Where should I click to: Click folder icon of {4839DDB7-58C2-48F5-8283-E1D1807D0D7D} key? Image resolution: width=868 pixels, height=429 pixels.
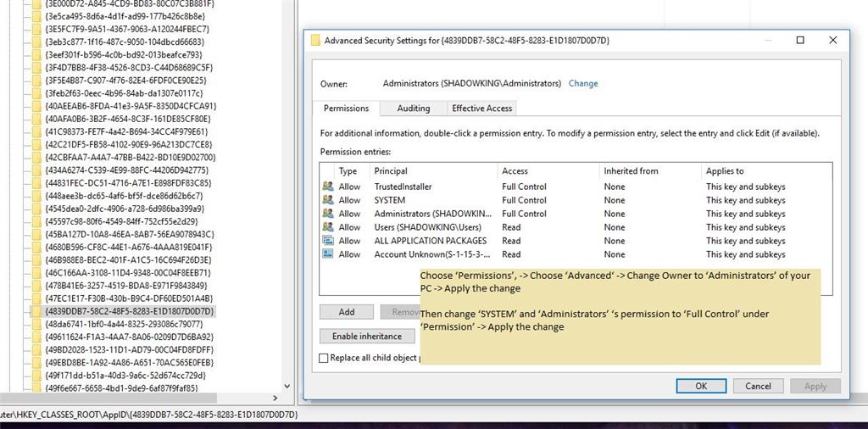[x=37, y=311]
